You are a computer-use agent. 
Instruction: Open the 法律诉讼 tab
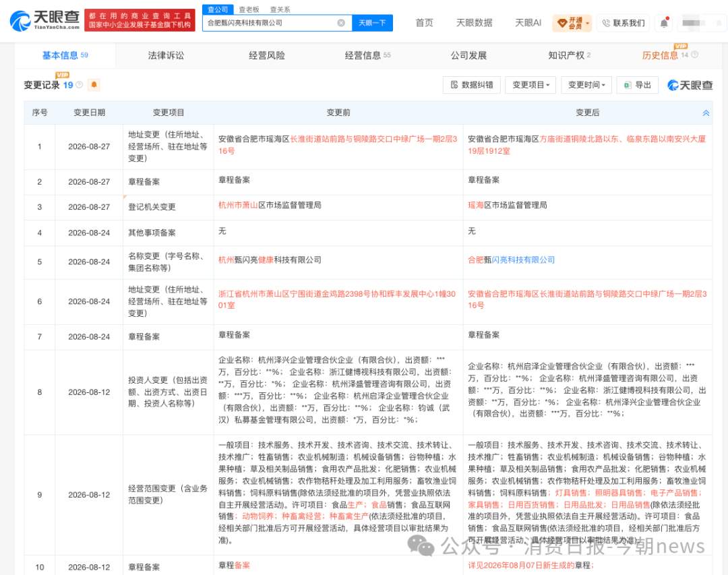click(166, 55)
